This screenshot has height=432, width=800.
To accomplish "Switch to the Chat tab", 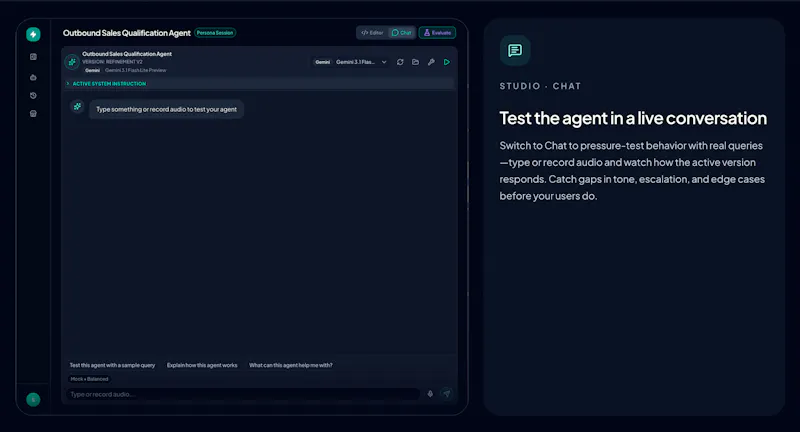I will [x=401, y=33].
